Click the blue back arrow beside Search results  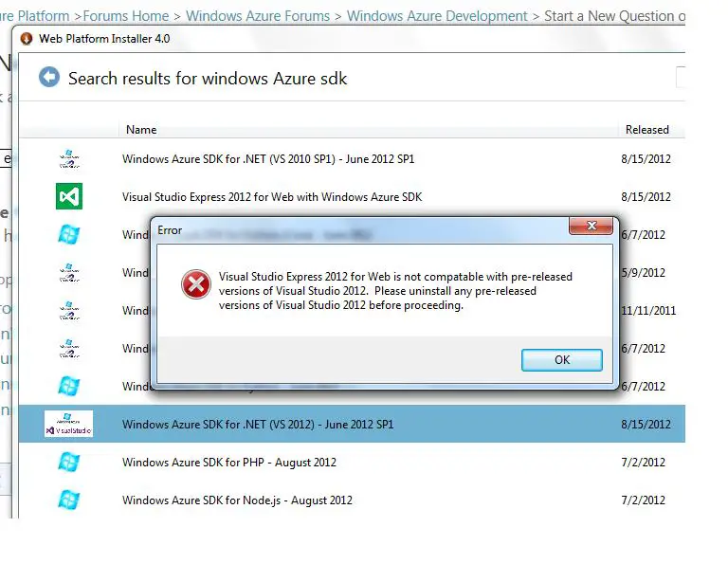(49, 77)
